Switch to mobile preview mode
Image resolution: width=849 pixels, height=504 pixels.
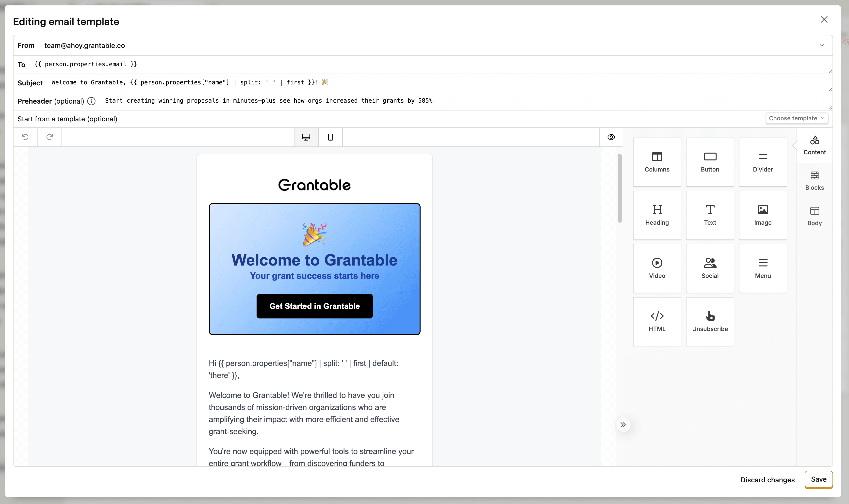330,137
